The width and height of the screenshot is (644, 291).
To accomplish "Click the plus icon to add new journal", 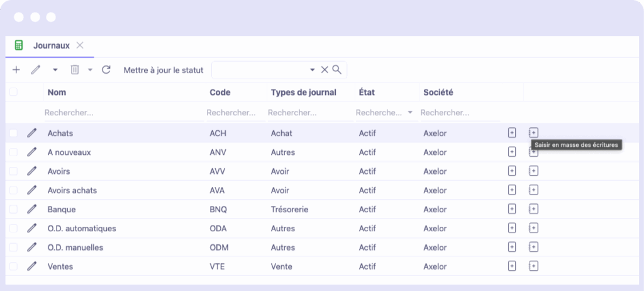I will click(16, 70).
